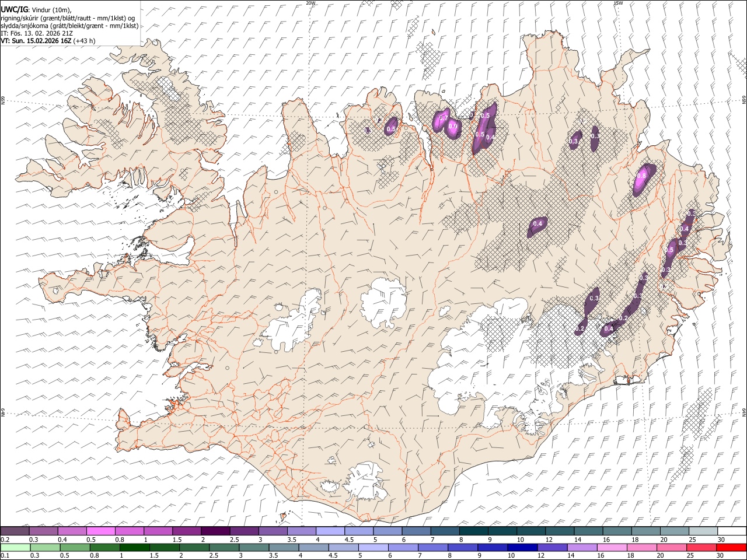The width and height of the screenshot is (747, 560).
Task: Click the initial time 'IT: Fös. 13. 02. 2026 21Z'
Action: 37,33
